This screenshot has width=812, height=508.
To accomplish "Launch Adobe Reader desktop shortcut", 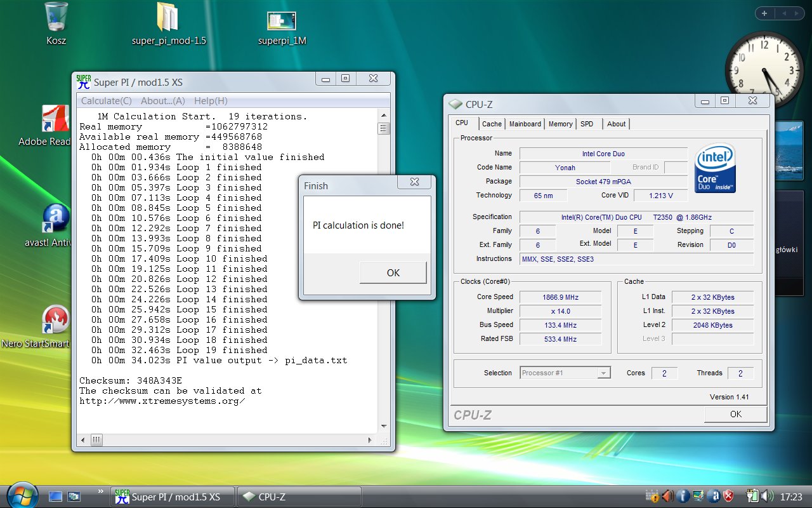I will pyautogui.click(x=56, y=119).
